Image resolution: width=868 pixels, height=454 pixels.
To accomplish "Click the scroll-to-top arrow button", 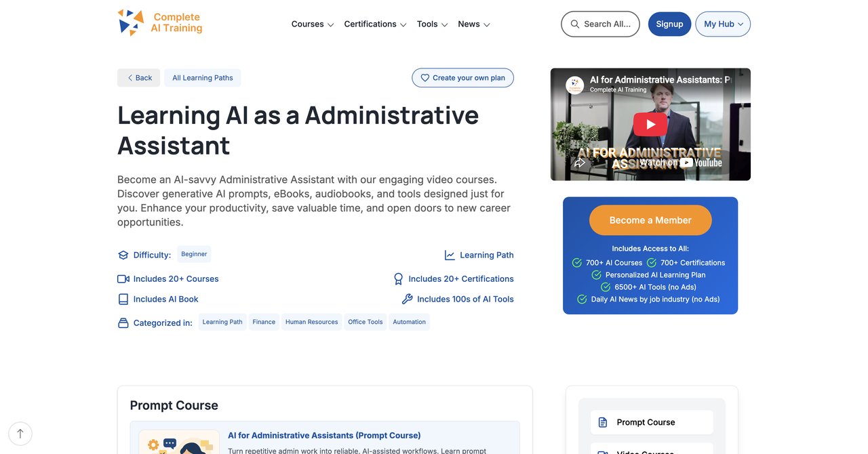I will pyautogui.click(x=20, y=434).
